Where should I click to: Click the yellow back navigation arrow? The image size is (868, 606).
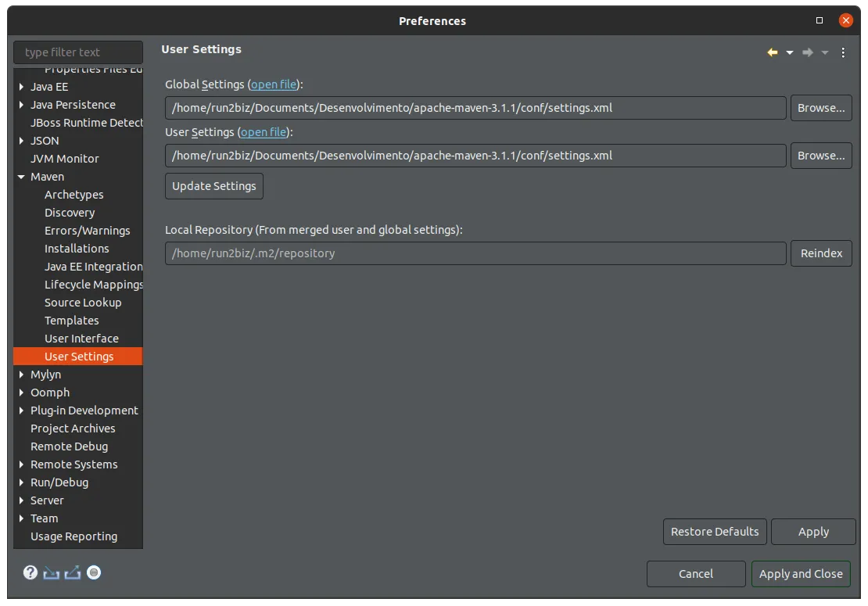(773, 52)
